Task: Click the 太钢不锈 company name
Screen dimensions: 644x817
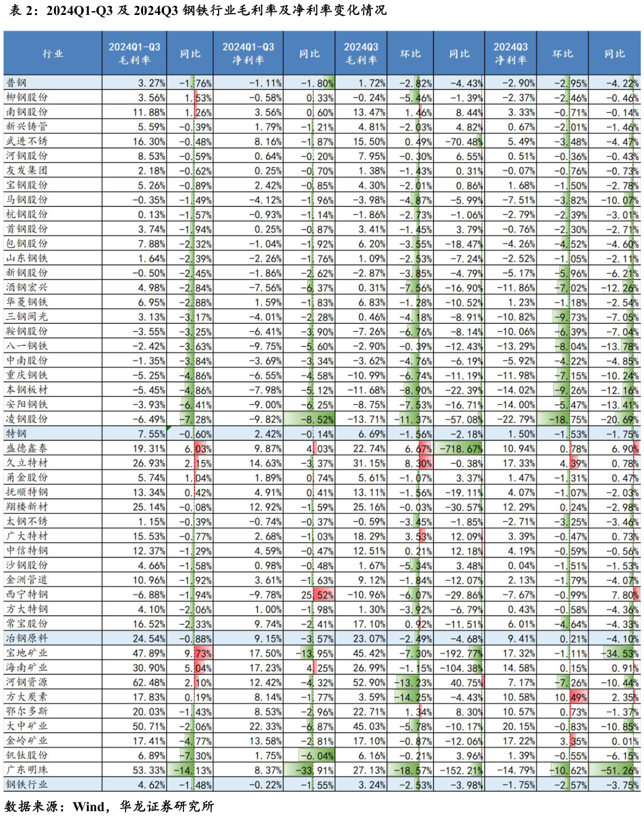Action: 27,521
